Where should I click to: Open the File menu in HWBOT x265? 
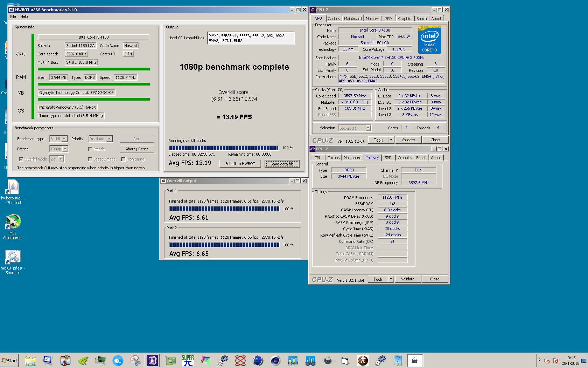pos(13,16)
